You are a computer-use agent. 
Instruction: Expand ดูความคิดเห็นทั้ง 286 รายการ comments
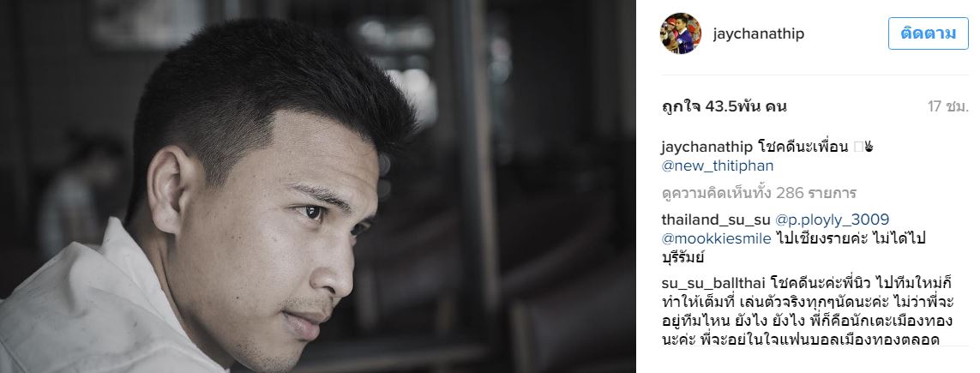pos(759,193)
